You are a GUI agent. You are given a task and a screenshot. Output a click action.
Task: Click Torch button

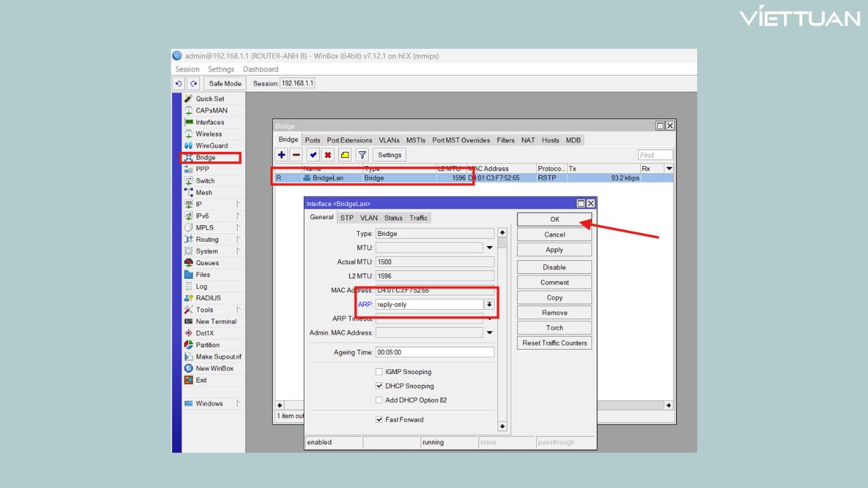pos(554,328)
